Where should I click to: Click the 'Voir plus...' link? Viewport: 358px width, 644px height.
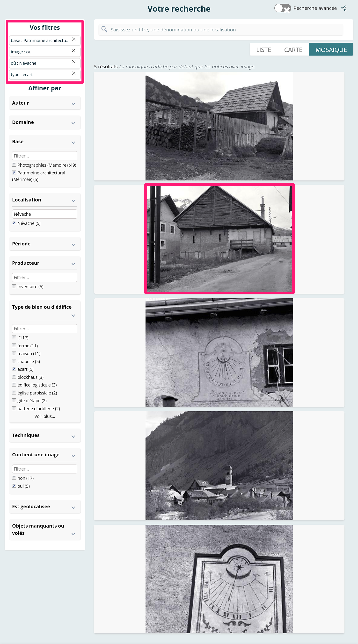[44, 416]
